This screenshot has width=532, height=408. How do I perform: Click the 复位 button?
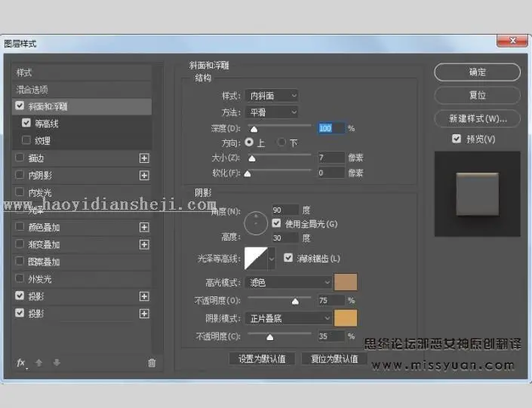[x=477, y=95]
